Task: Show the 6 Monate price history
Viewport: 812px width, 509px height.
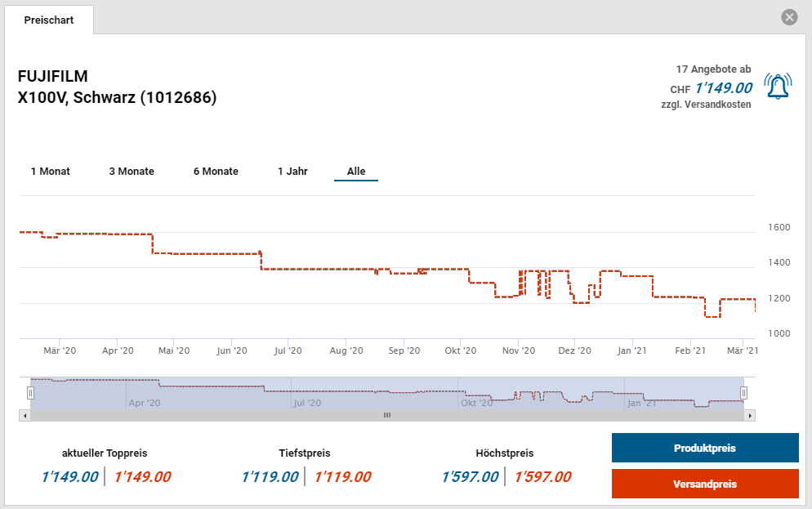Action: click(216, 172)
